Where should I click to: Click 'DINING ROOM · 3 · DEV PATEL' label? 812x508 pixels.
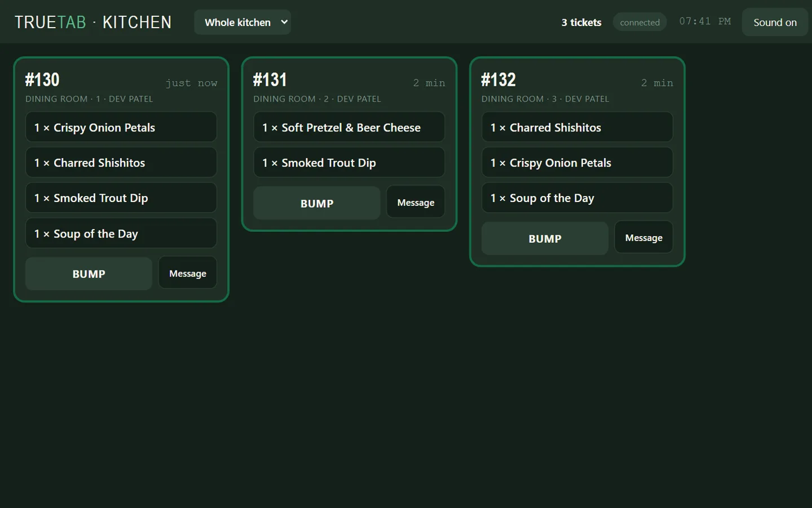point(545,99)
